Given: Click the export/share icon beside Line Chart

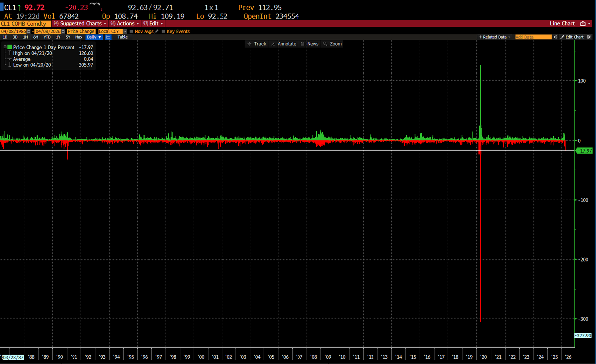Looking at the screenshot, I should [x=583, y=24].
